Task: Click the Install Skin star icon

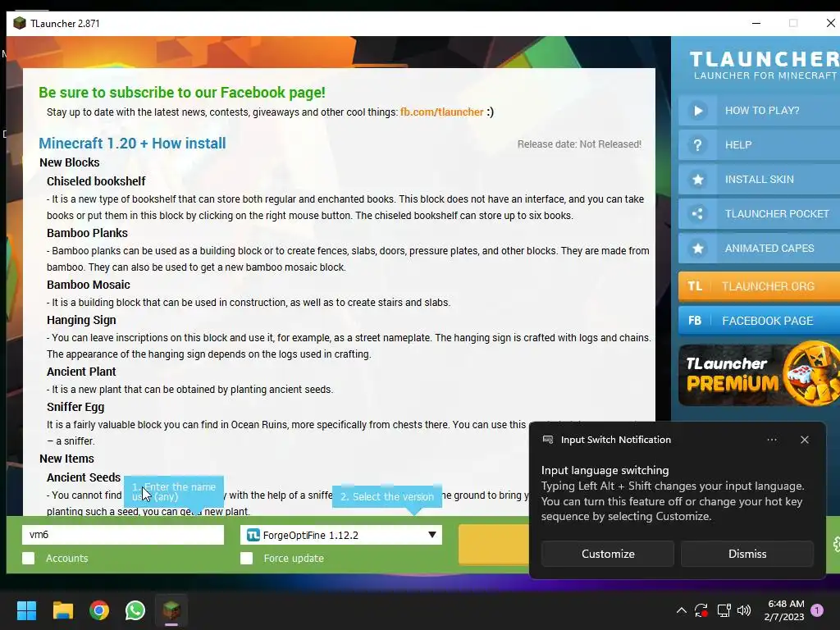Action: pos(697,180)
